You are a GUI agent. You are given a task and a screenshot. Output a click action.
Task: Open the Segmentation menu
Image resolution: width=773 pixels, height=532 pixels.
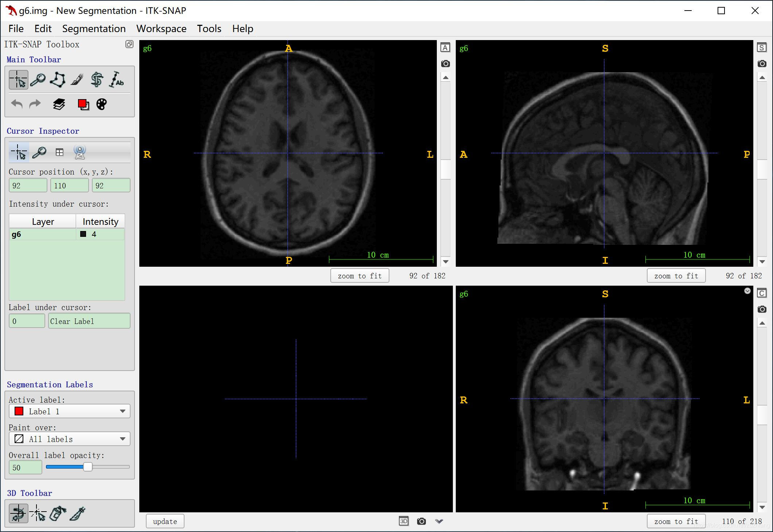(x=94, y=28)
